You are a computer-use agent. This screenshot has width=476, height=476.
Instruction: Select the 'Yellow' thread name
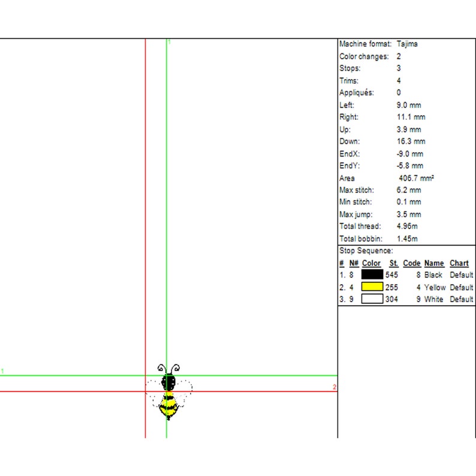[x=435, y=287]
